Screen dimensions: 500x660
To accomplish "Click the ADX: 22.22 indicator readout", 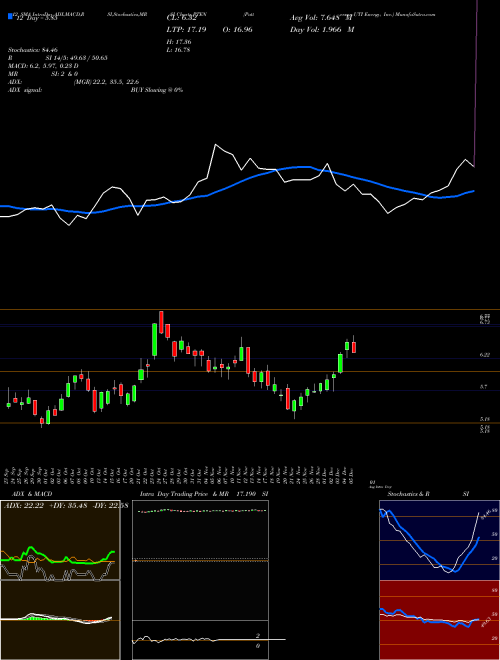I will pos(24,506).
